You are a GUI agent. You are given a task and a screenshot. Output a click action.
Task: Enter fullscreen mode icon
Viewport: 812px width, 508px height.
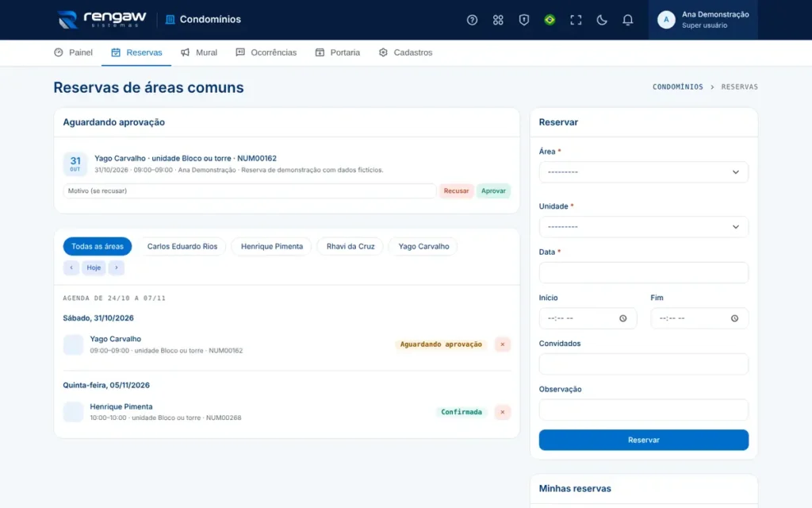(576, 20)
